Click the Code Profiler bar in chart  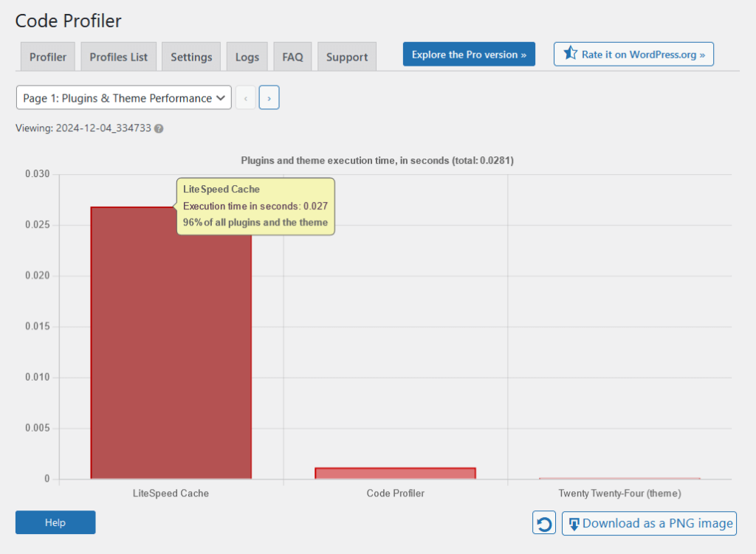pos(396,473)
